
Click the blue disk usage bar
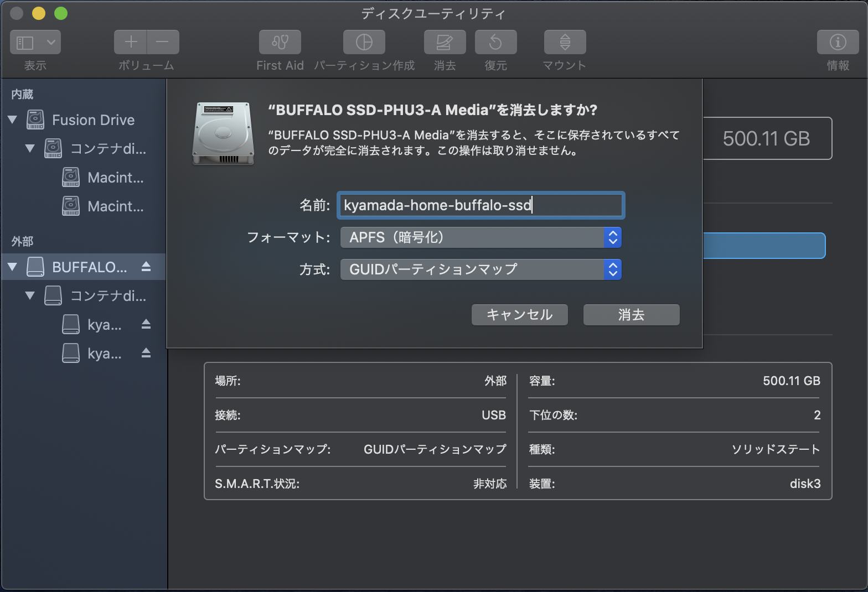(764, 246)
